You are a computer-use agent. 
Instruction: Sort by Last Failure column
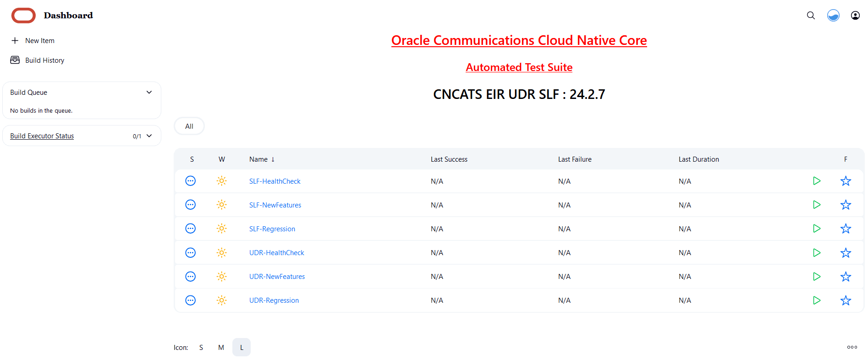[575, 159]
